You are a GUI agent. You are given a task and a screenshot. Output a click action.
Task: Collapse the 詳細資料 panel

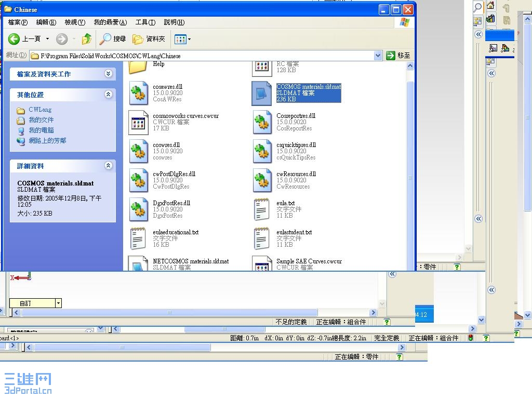(x=108, y=166)
